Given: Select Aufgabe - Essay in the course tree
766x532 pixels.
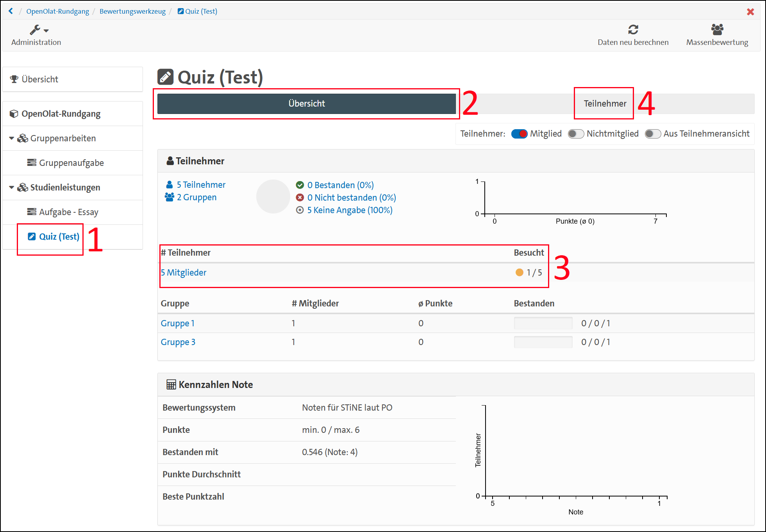Looking at the screenshot, I should (x=68, y=212).
